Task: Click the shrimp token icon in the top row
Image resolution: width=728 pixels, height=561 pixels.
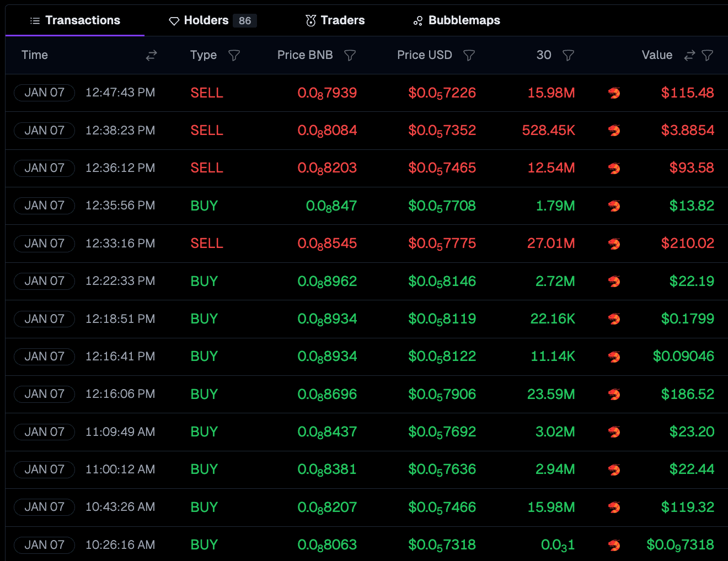Action: [x=614, y=93]
